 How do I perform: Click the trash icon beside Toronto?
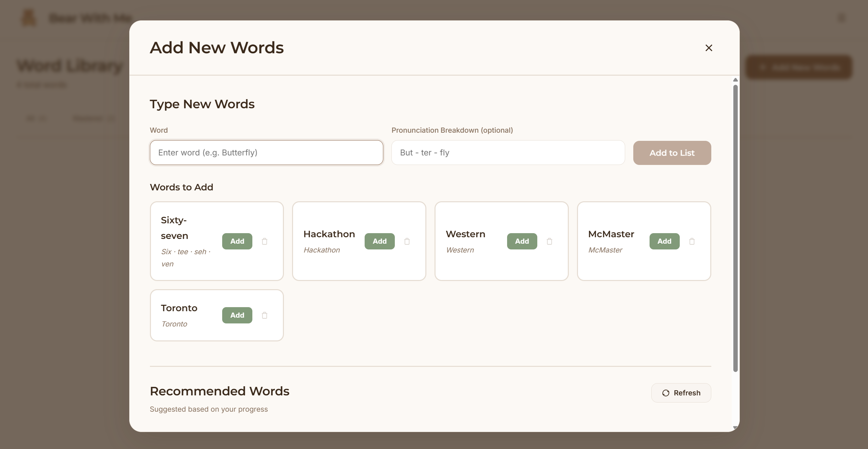pyautogui.click(x=265, y=315)
